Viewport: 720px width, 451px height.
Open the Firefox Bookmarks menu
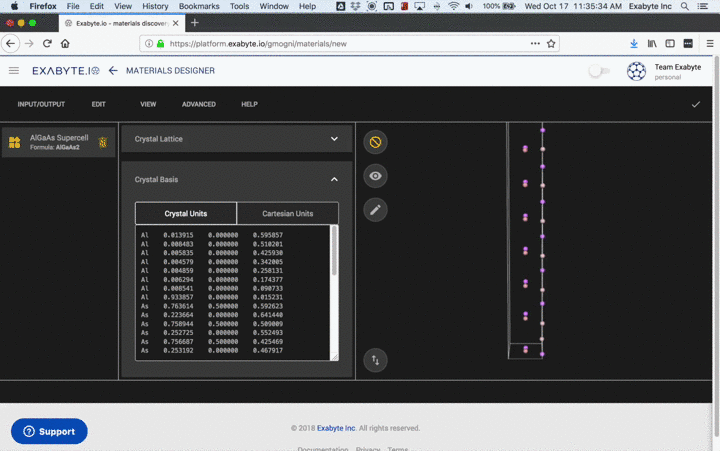199,6
